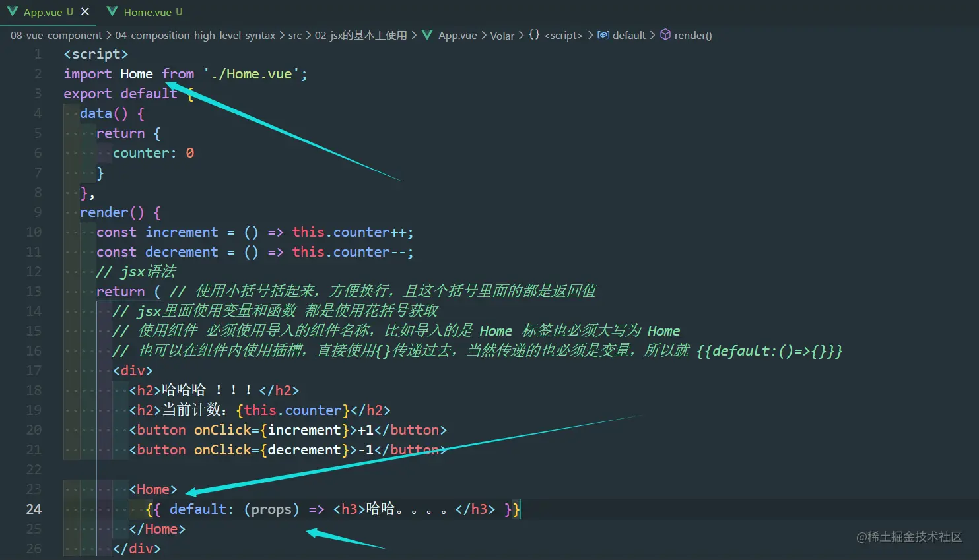This screenshot has width=979, height=560.
Task: Click this.counter++ expression
Action: click(351, 232)
